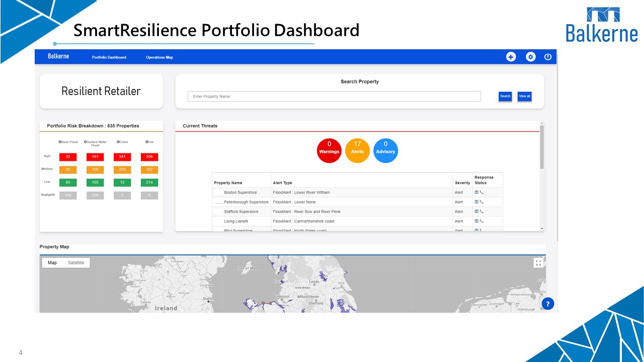Click the High Crime cell showing 341
Viewport: 644px width, 362px height.
pos(122,157)
